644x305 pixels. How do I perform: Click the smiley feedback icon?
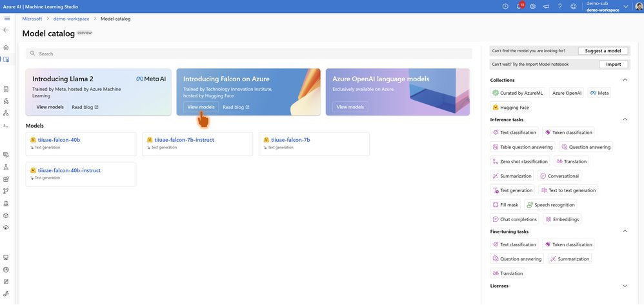[x=574, y=6]
